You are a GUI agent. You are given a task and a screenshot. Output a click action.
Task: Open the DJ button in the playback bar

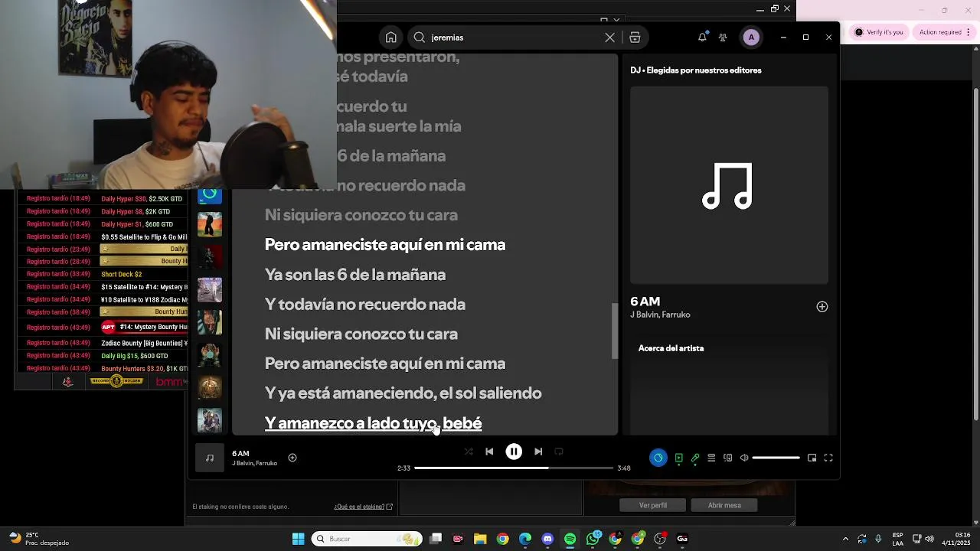pyautogui.click(x=658, y=458)
